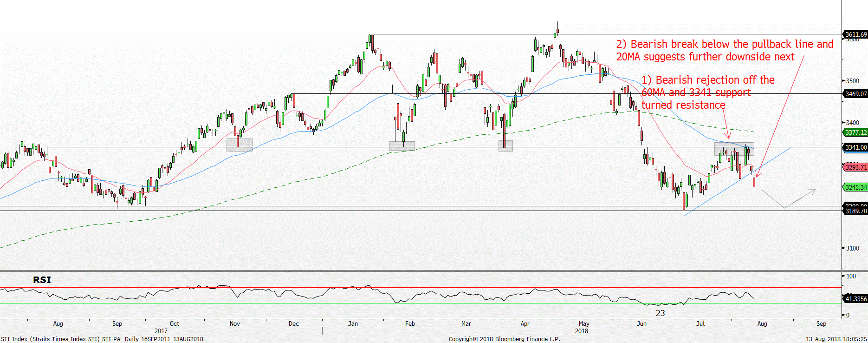Image resolution: width=868 pixels, height=343 pixels.
Task: Click the 2018 year label
Action: 582,331
